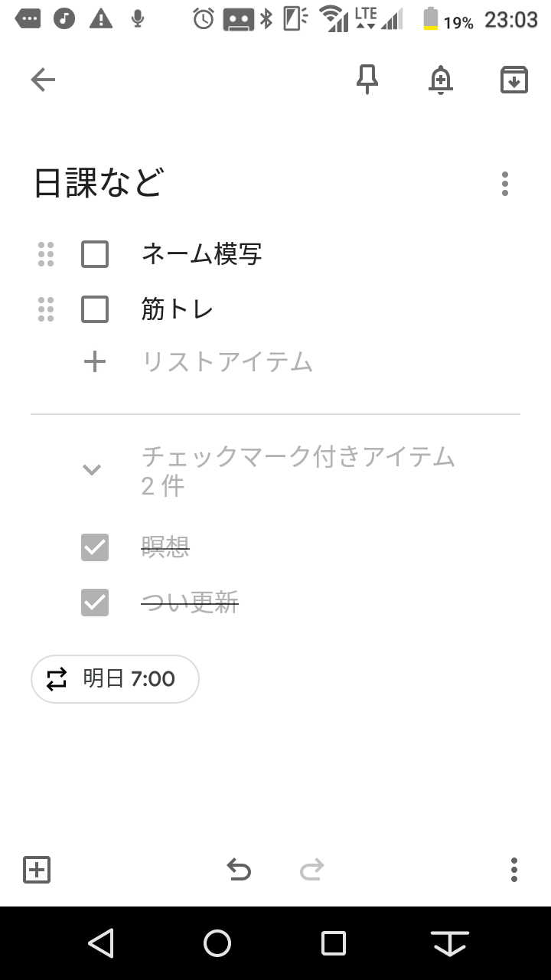Screen dimensions: 551x980
Task: Archive the note using the archive icon
Action: tap(514, 80)
